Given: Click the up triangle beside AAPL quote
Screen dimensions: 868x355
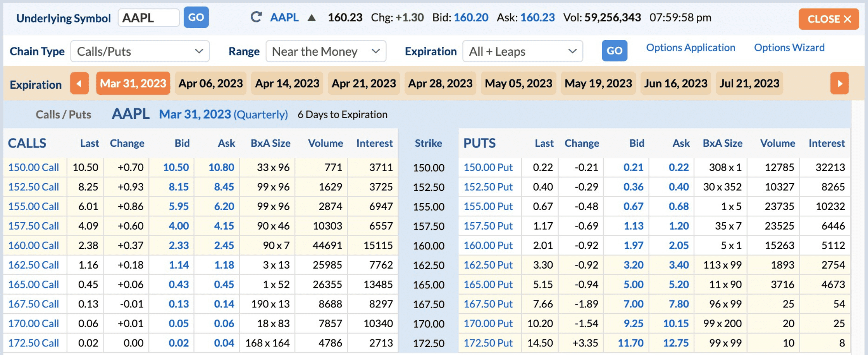Looking at the screenshot, I should click(x=312, y=17).
